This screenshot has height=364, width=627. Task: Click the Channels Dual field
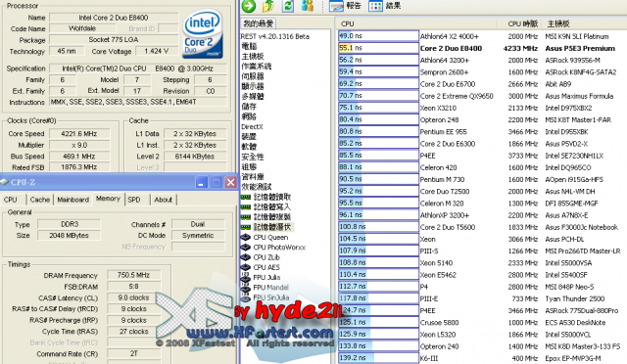[x=198, y=224]
